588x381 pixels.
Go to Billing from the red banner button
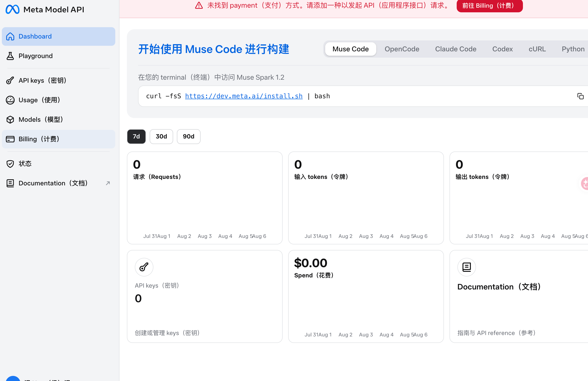point(489,6)
